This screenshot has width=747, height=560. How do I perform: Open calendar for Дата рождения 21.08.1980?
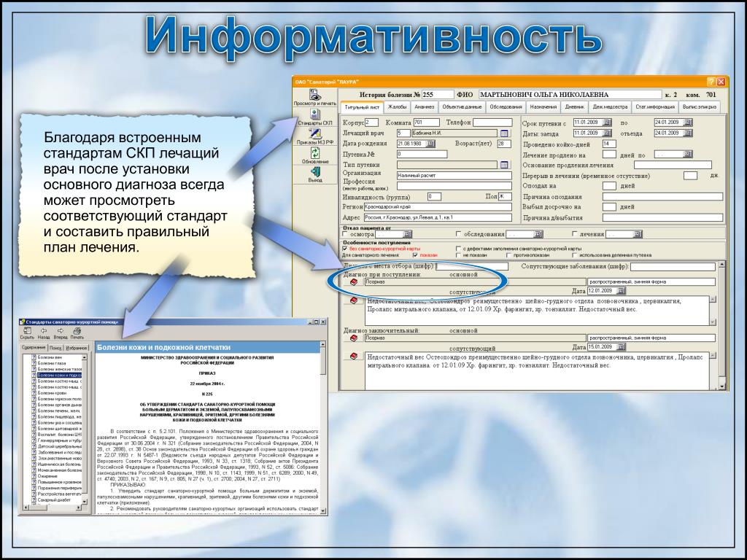tap(430, 144)
